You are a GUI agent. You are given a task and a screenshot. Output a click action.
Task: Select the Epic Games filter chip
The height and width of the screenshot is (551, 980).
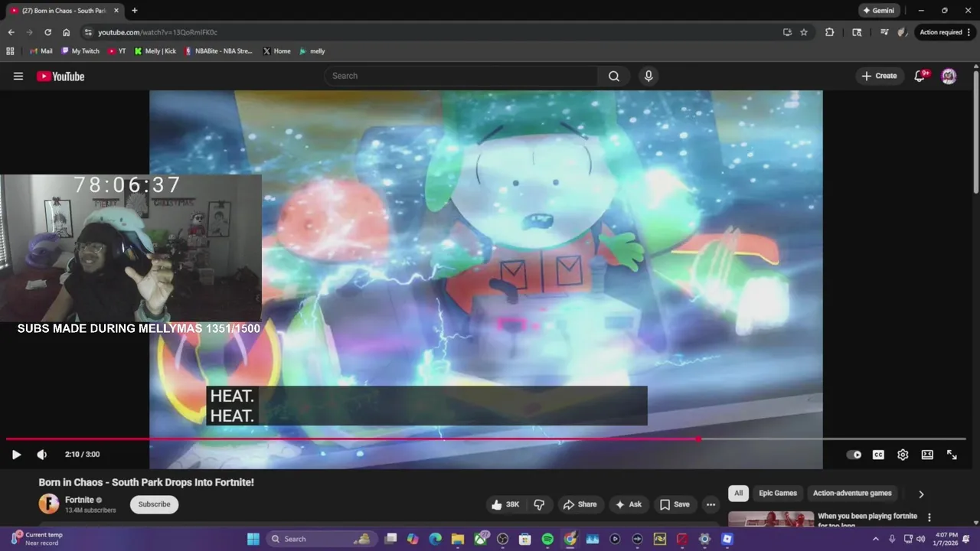click(x=778, y=494)
